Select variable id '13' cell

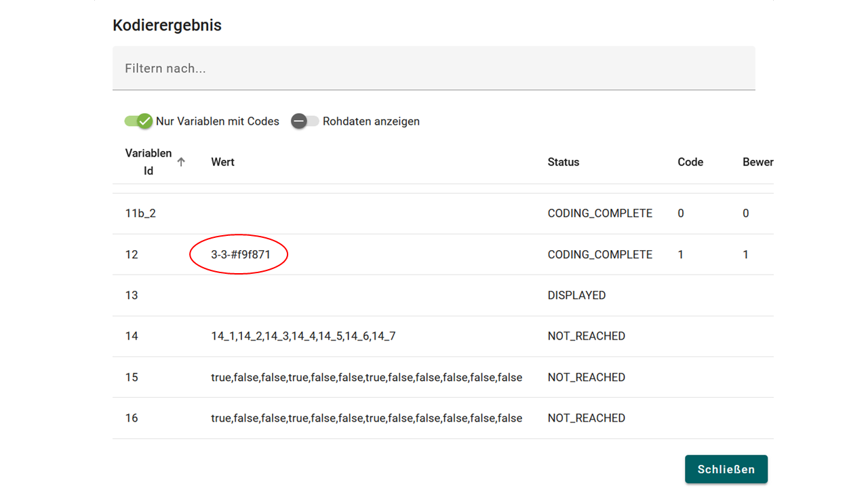[132, 296]
